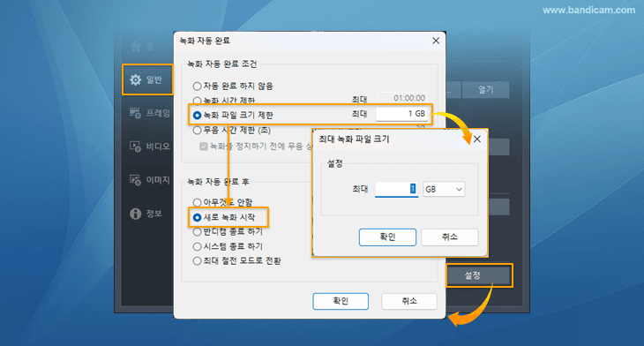Screen dimensions: 644x346
Task: Click the home icon in Bandicam window
Action: pos(136,47)
